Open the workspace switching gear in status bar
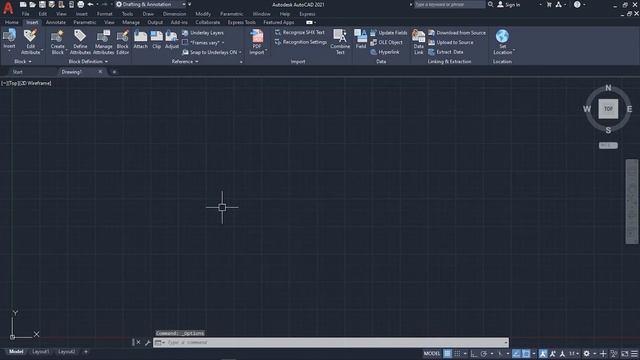Viewport: 640px width, 360px height. coord(587,353)
